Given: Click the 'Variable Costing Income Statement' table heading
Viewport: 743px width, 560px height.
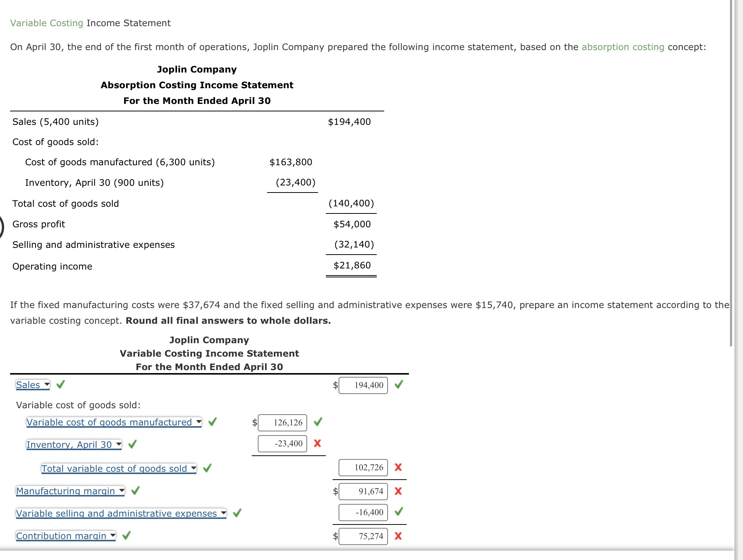Looking at the screenshot, I should (x=209, y=354).
